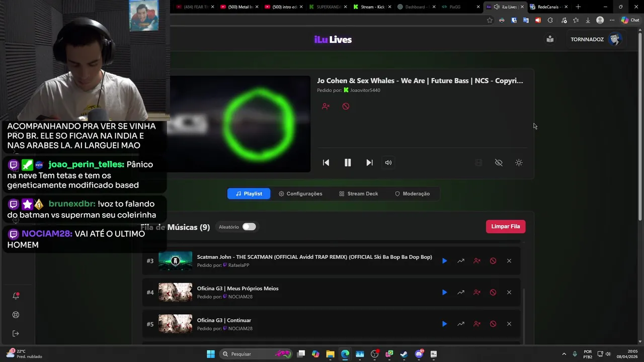
Task: Click the taskbar Pesquisar search box
Action: [257, 354]
